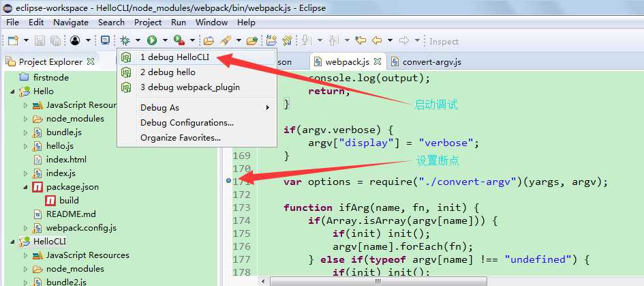Select '2 debug hello' launch entry
Image resolution: width=644 pixels, height=286 pixels.
click(197, 72)
